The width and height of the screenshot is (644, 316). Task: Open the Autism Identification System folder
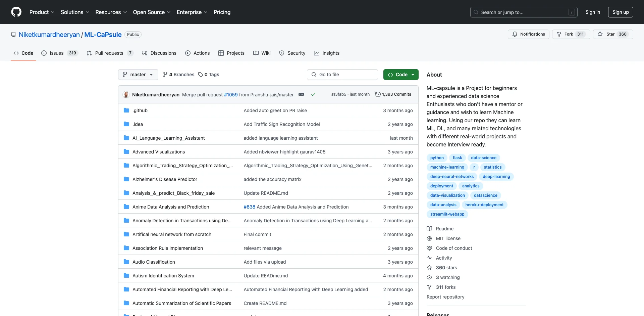point(163,276)
